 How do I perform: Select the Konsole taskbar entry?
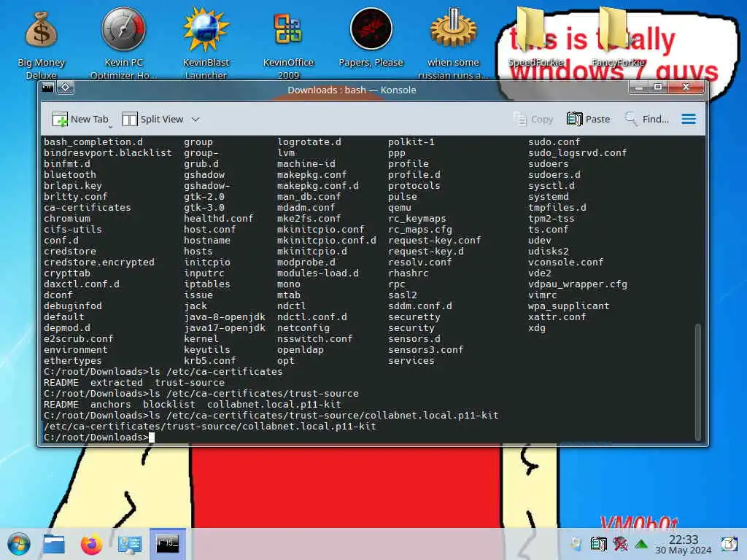168,544
